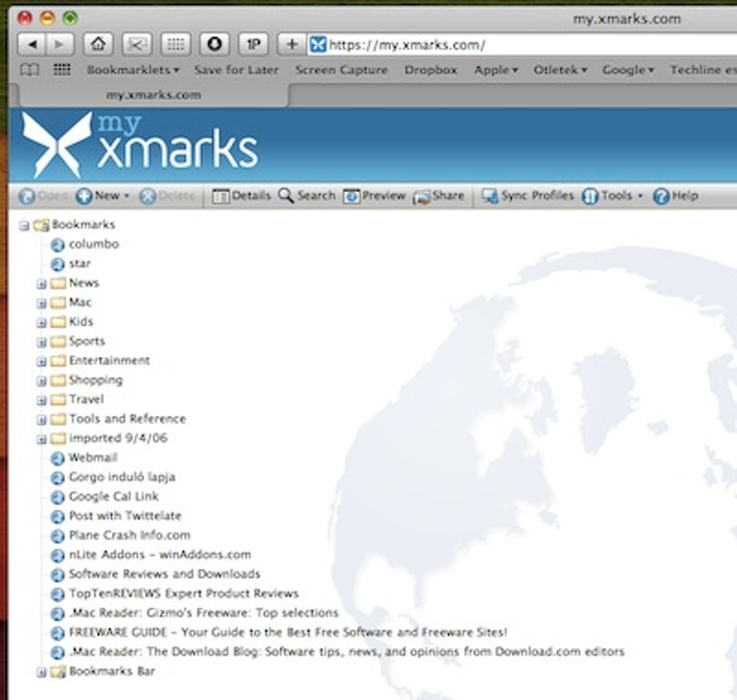
Task: Open the Details panel in xmarks toolbar
Action: 241,196
